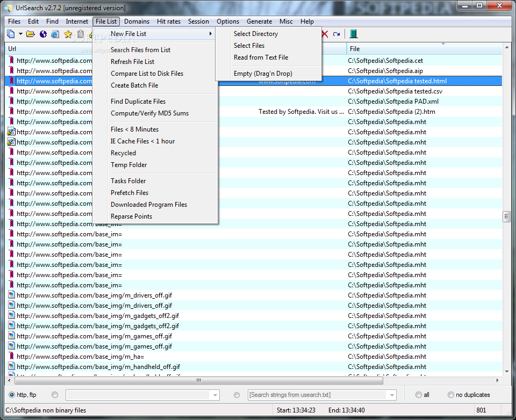
Task: Choose Reparse Points menu entry
Action: pos(155,216)
